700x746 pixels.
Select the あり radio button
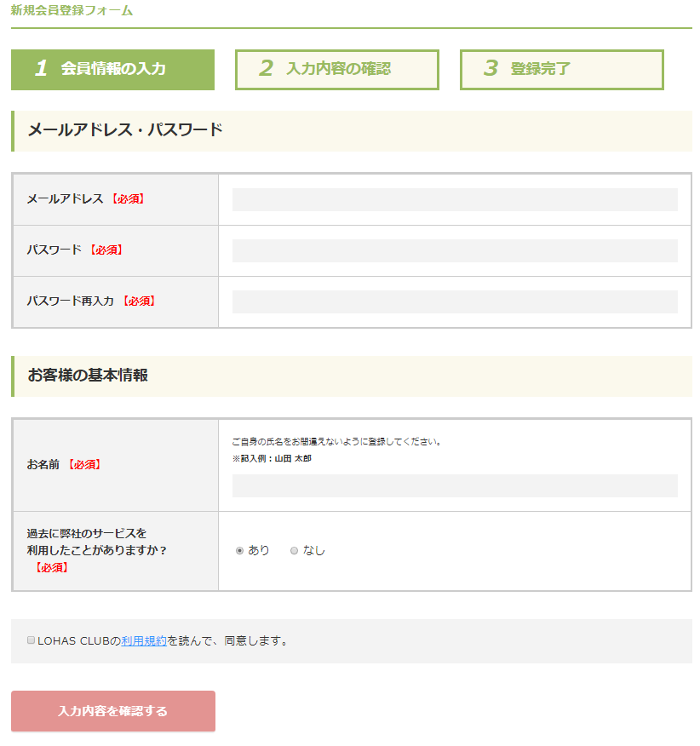point(239,551)
